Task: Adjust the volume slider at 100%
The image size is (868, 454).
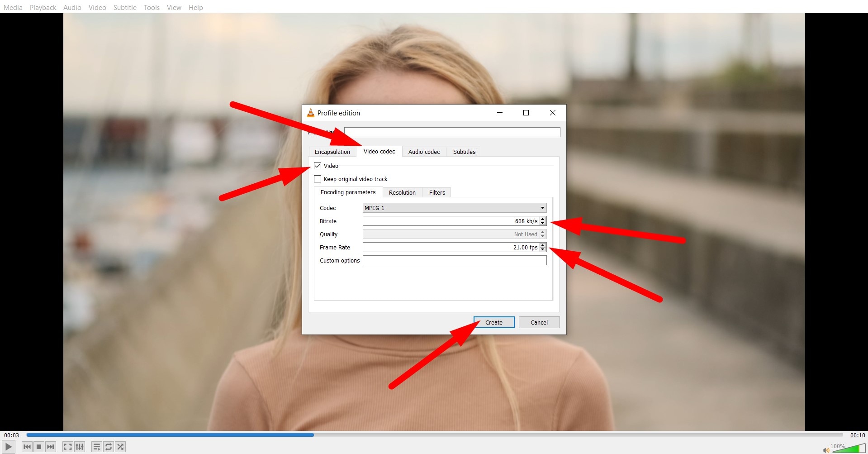Action: pyautogui.click(x=849, y=449)
